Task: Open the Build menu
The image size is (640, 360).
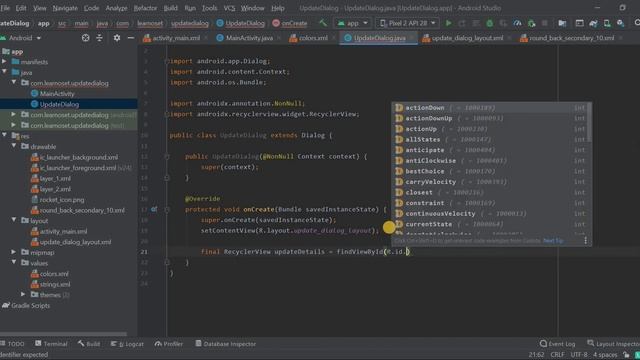Action: click(x=171, y=8)
